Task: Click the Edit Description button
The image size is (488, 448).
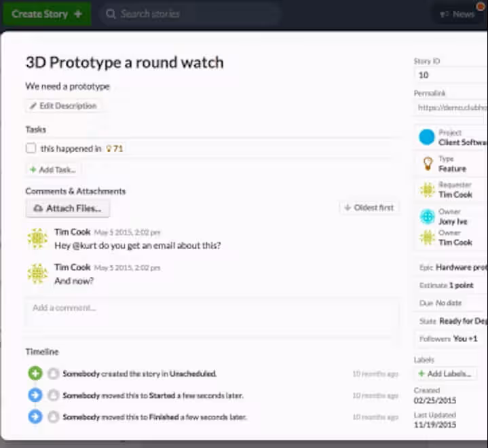Action: 63,106
